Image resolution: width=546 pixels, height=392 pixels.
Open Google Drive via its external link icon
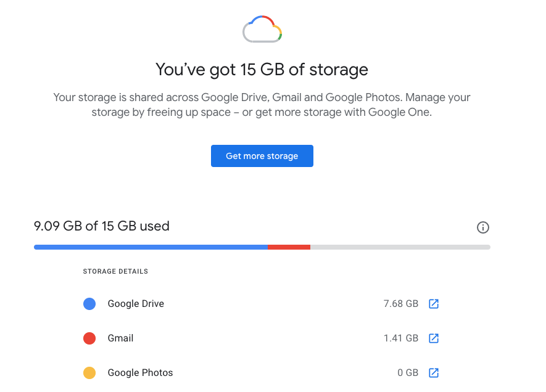tap(434, 304)
